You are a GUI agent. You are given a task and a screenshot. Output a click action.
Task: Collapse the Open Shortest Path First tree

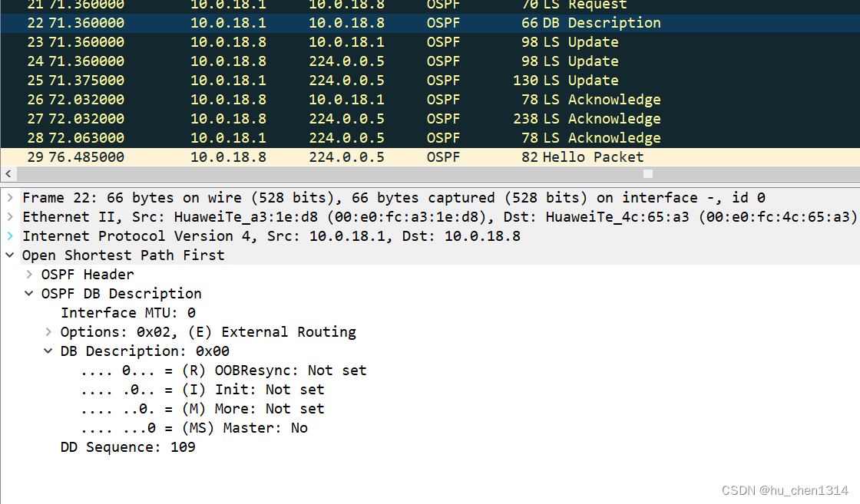click(10, 255)
